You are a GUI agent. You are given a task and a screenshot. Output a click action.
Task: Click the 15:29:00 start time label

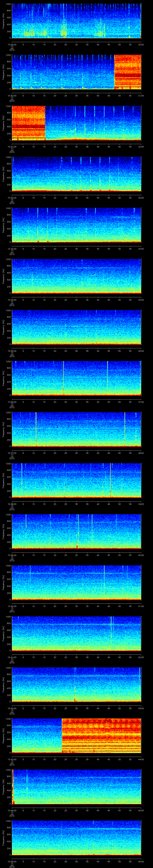(12, 44)
